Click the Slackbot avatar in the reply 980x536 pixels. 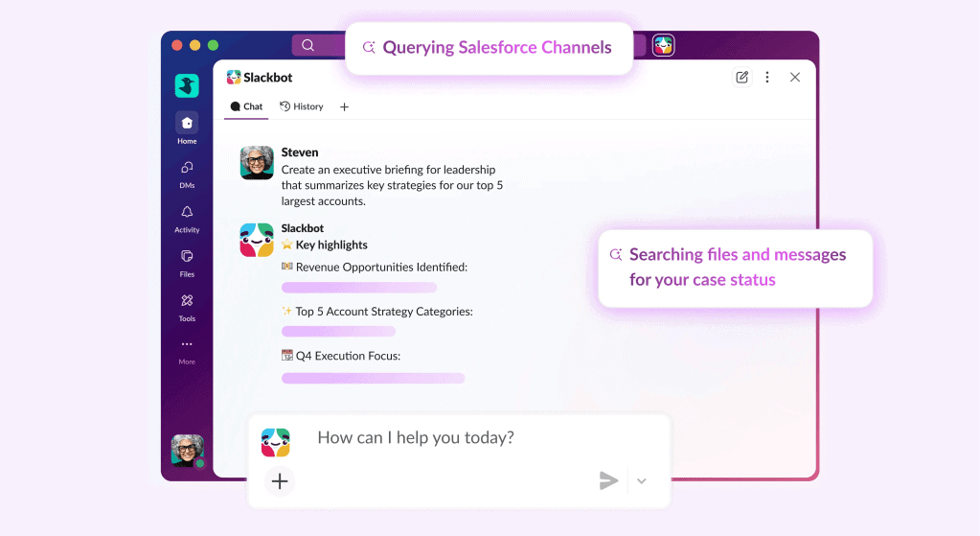point(257,240)
